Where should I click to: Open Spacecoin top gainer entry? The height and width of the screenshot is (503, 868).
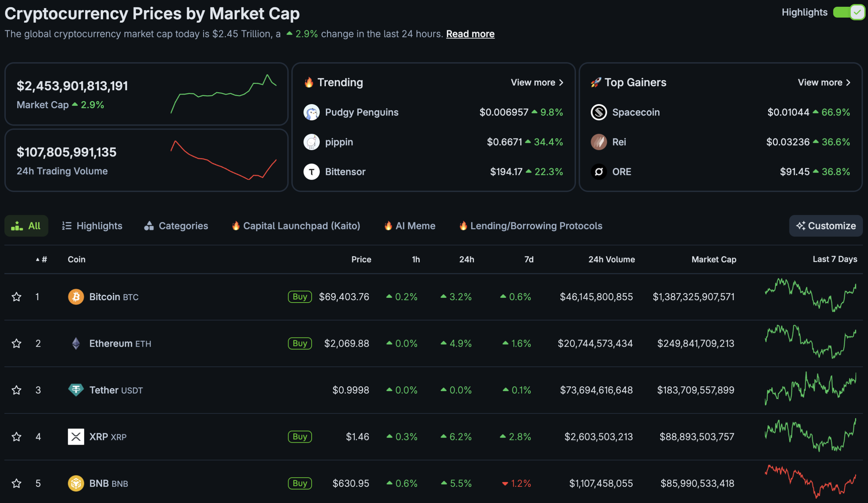coord(720,112)
